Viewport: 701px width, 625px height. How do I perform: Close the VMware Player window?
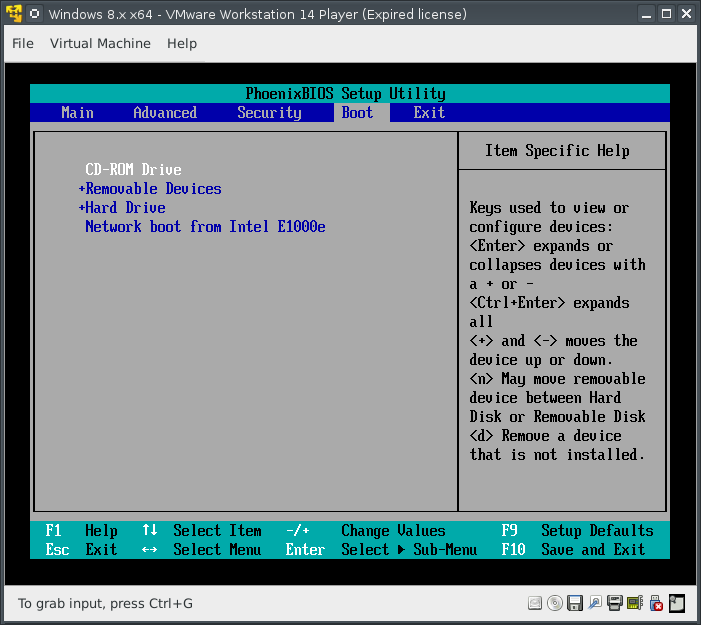coord(686,14)
